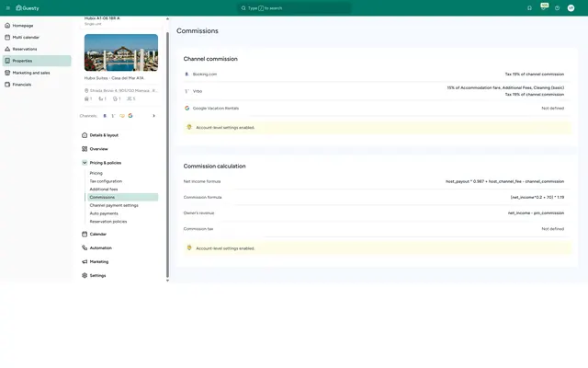Image resolution: width=588 pixels, height=368 pixels.
Task: Click the Financials icon
Action: click(7, 85)
